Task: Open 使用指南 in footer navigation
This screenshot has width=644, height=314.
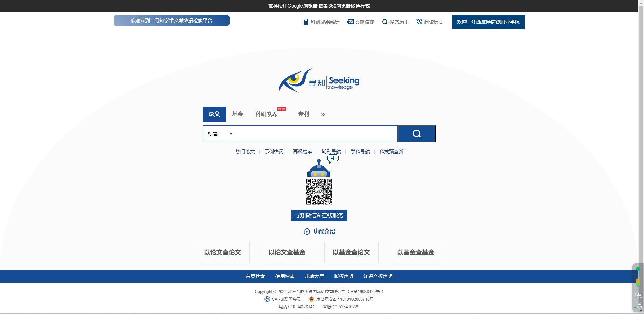Action: (x=285, y=276)
